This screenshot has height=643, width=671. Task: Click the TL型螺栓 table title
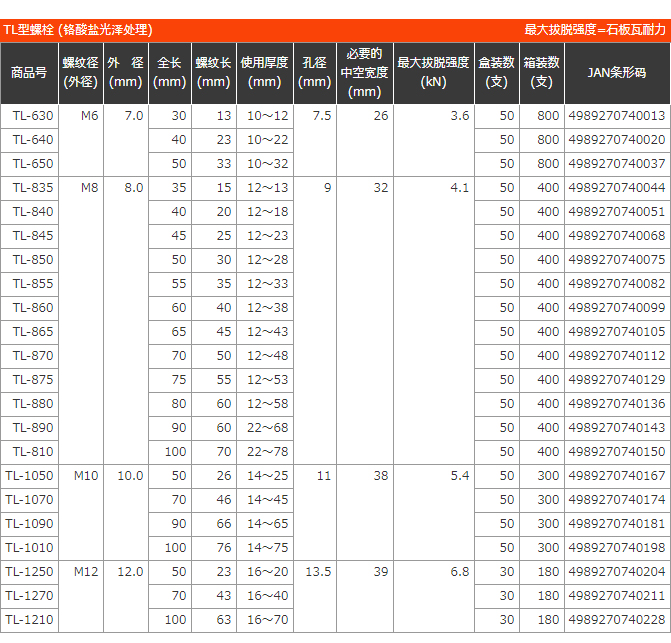pos(79,30)
